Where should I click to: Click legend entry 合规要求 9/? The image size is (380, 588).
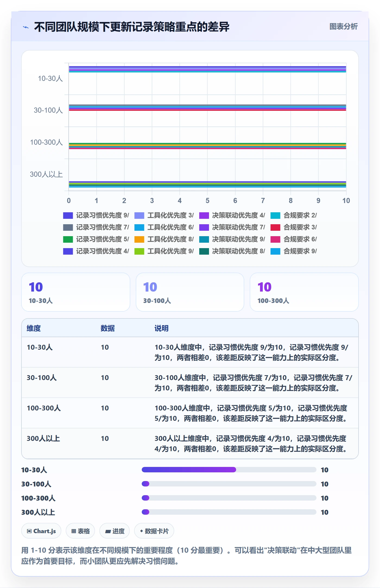point(294,251)
